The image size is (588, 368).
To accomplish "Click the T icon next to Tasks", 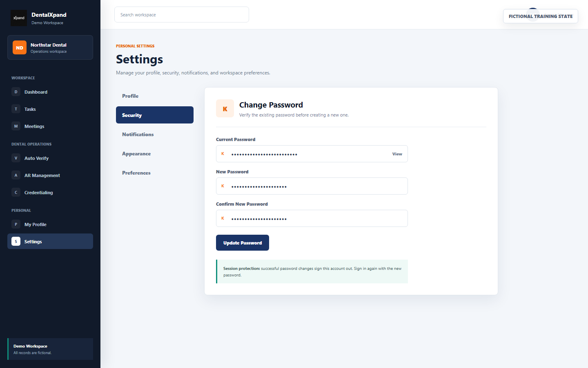I will [16, 109].
